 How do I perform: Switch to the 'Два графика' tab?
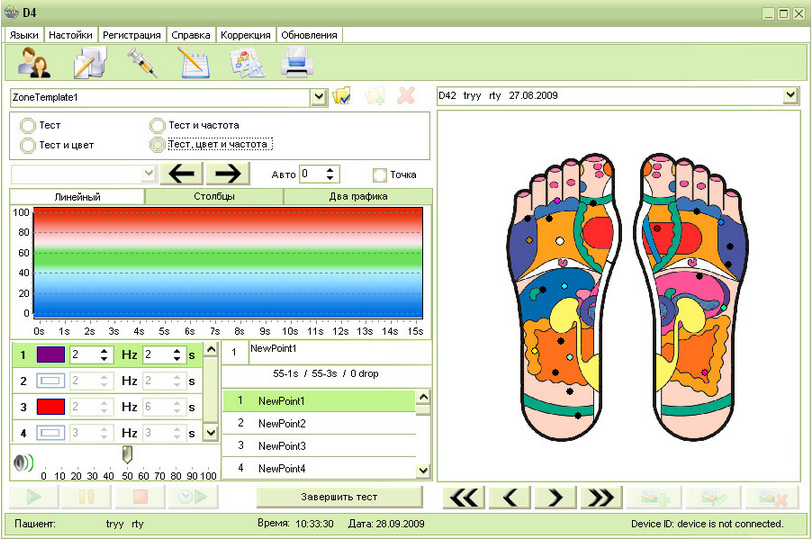click(x=358, y=197)
